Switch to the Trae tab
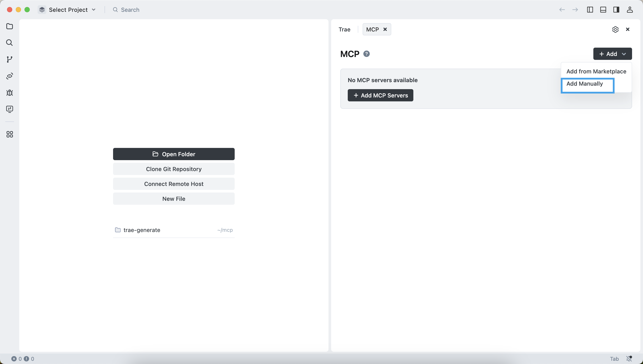Image resolution: width=643 pixels, height=364 pixels. pos(344,29)
